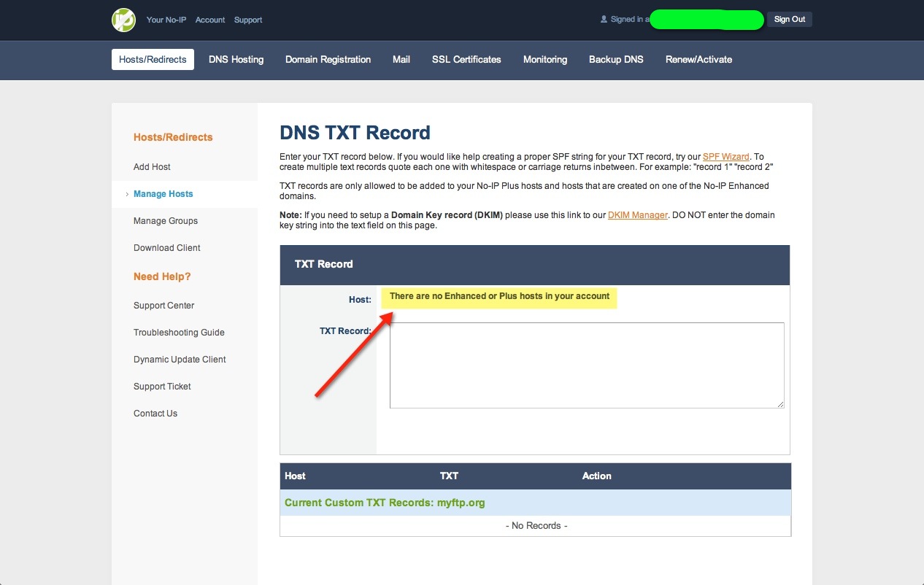Viewport: 924px width, 585px height.
Task: Click the 'Host:' field label
Action: point(360,300)
